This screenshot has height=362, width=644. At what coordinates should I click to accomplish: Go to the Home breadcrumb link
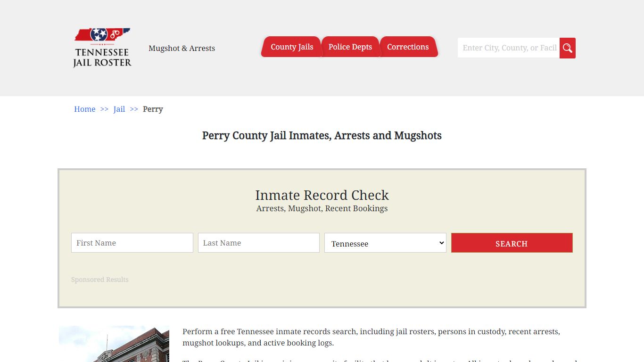(x=85, y=109)
